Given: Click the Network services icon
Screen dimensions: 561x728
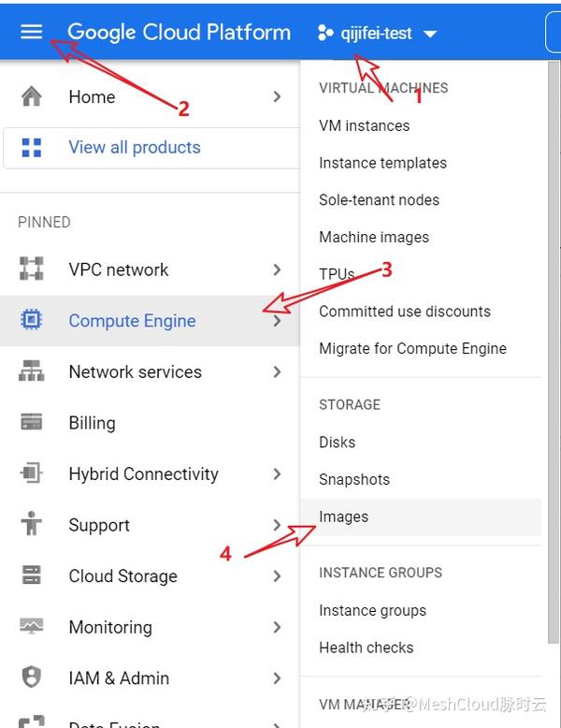Looking at the screenshot, I should (32, 371).
